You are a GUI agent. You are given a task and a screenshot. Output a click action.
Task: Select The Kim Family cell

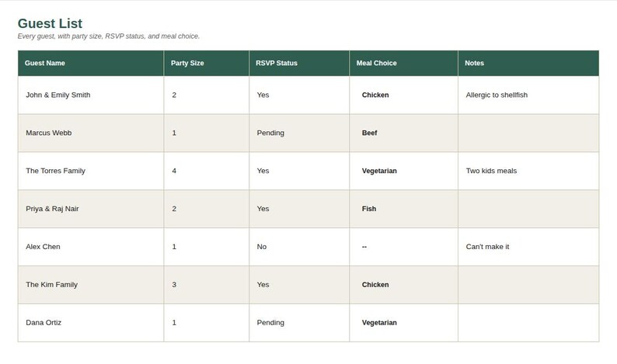(x=91, y=285)
